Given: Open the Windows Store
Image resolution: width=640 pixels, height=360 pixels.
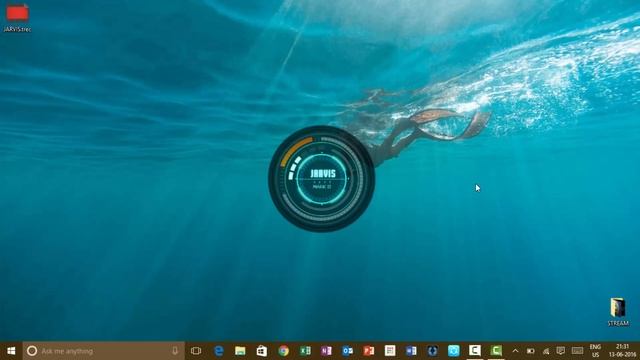Looking at the screenshot, I should point(262,351).
